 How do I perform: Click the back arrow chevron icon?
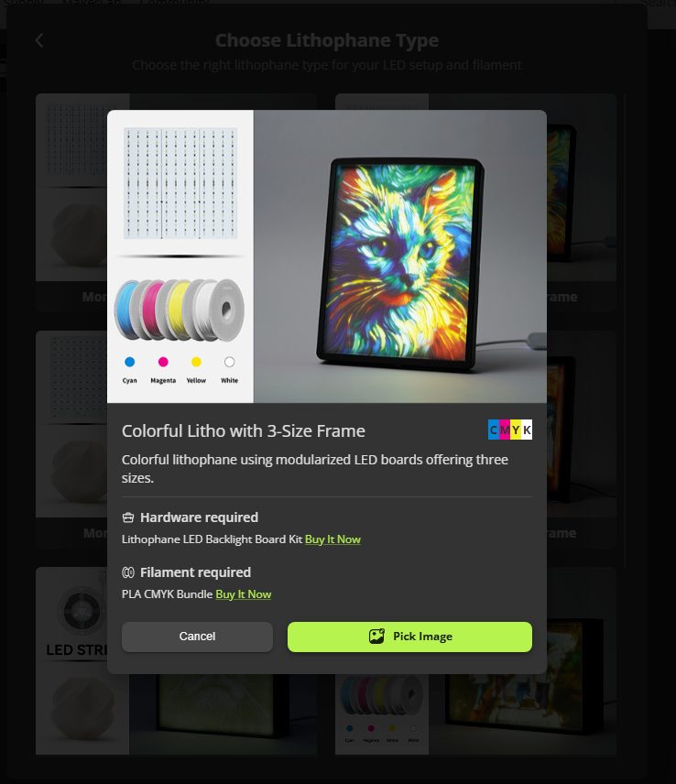(39, 40)
